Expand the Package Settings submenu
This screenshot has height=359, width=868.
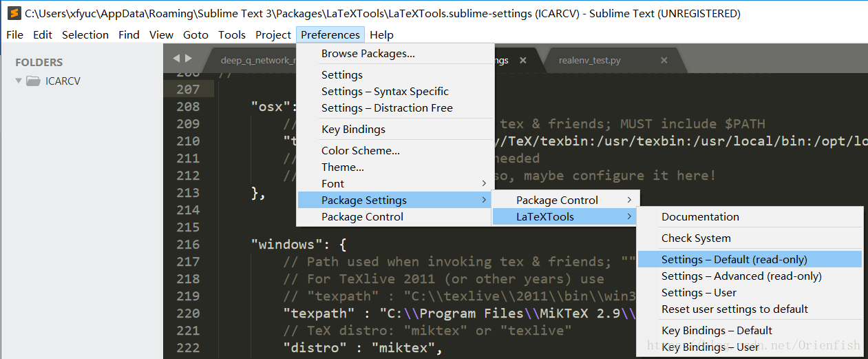[x=395, y=200]
